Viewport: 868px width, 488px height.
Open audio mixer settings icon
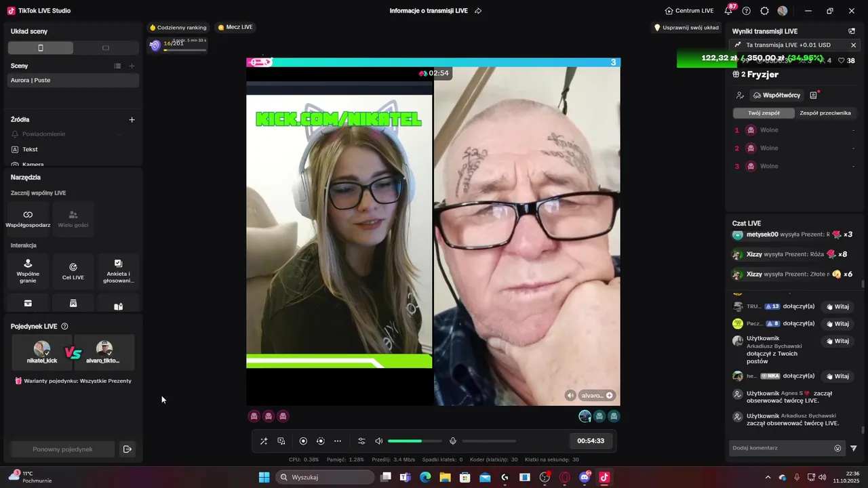click(x=361, y=441)
